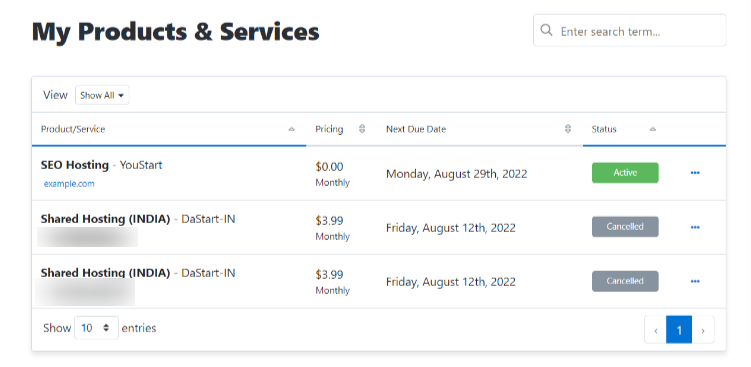Select Monday, August 29th, 2022 date
Screen dimensions: 751x367
tap(456, 174)
